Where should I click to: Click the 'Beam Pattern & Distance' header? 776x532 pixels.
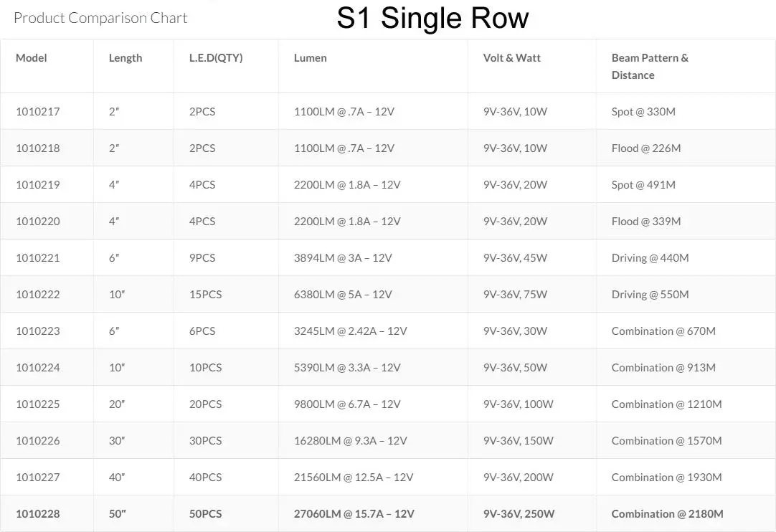pyautogui.click(x=650, y=66)
